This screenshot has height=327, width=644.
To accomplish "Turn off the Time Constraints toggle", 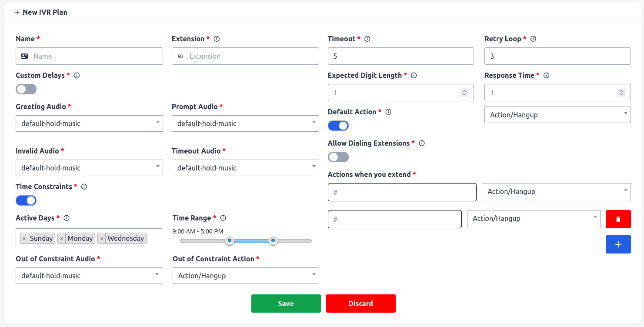I will [26, 200].
